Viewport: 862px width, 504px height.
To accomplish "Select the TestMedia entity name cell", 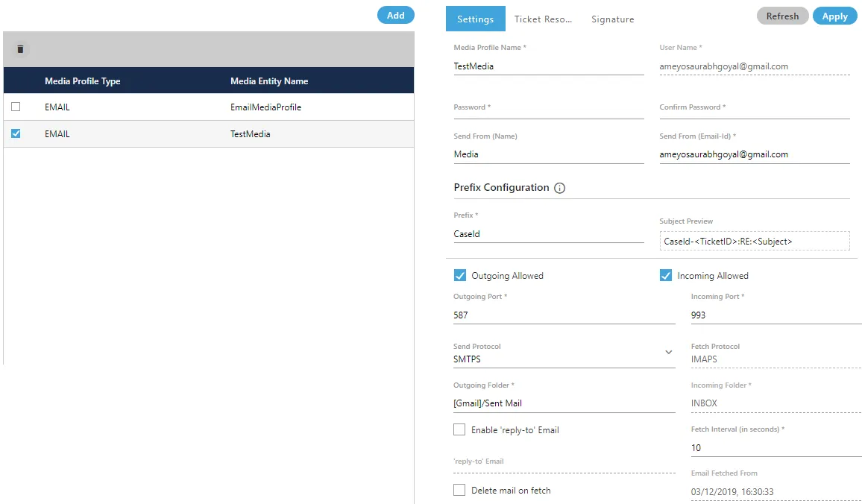I will click(250, 134).
